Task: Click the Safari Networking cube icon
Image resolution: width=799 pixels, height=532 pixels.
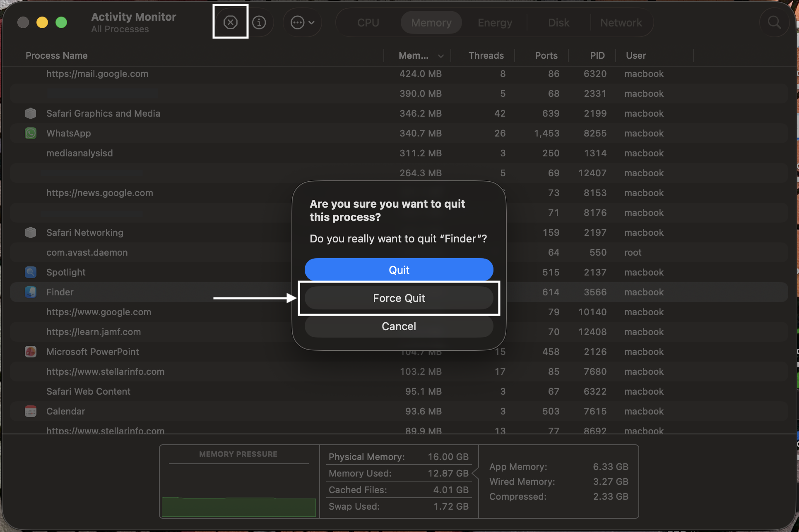Action: 30,232
